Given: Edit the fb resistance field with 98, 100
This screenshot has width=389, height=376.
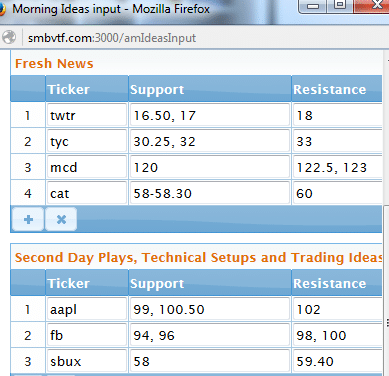Looking at the screenshot, I should click(337, 335).
